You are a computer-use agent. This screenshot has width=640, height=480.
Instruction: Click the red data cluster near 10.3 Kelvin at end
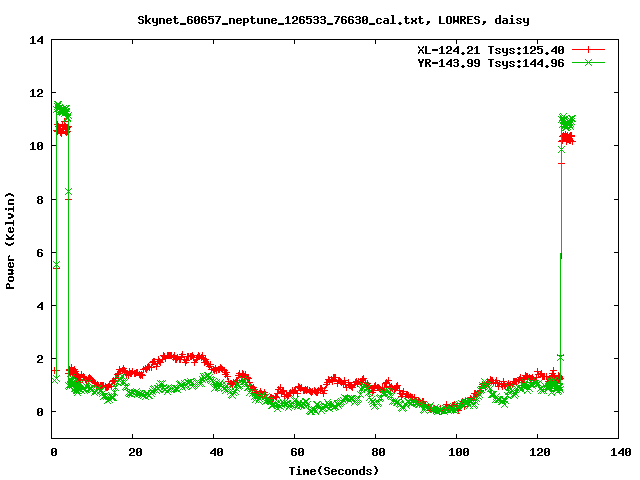pyautogui.click(x=567, y=138)
